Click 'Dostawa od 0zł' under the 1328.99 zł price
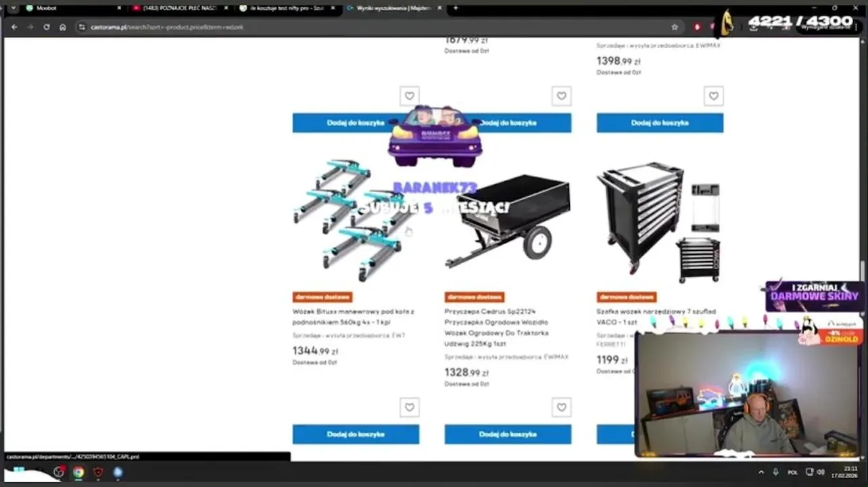The width and height of the screenshot is (868, 487). point(466,384)
